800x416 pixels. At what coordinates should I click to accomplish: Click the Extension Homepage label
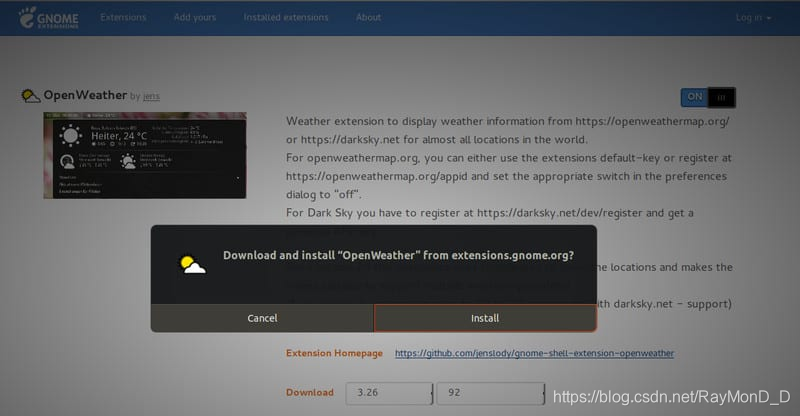click(x=334, y=353)
